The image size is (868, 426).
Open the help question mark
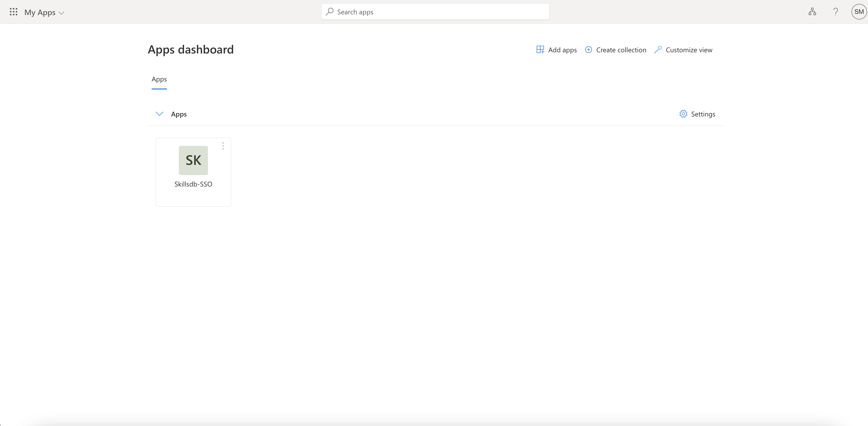836,12
